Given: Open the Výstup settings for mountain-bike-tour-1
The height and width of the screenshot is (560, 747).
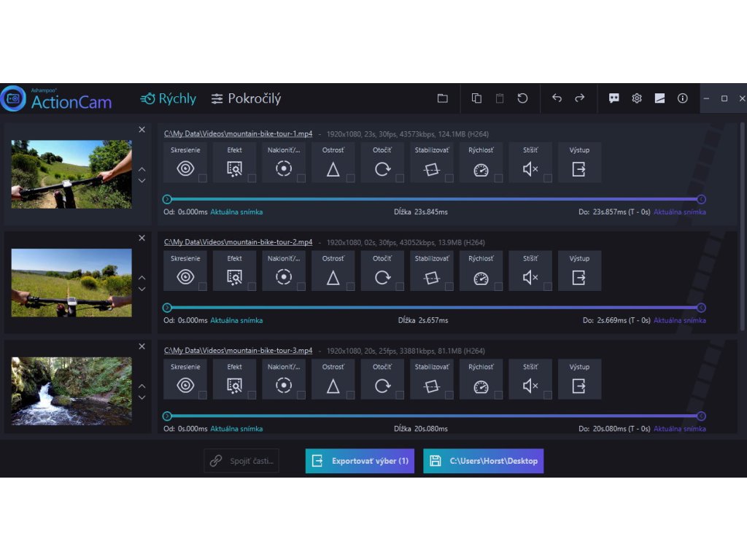Looking at the screenshot, I should tap(579, 169).
